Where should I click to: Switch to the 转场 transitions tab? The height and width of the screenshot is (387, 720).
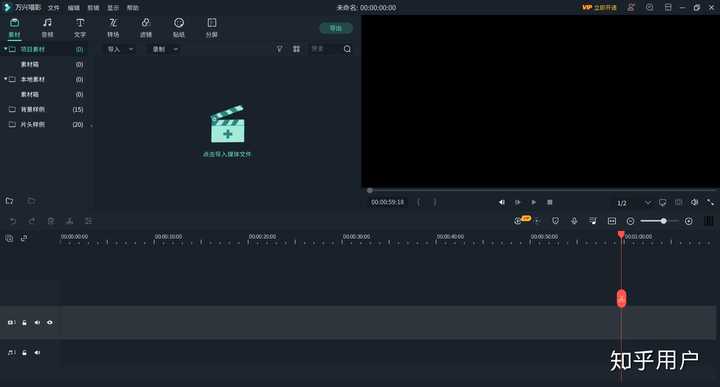[x=113, y=28]
